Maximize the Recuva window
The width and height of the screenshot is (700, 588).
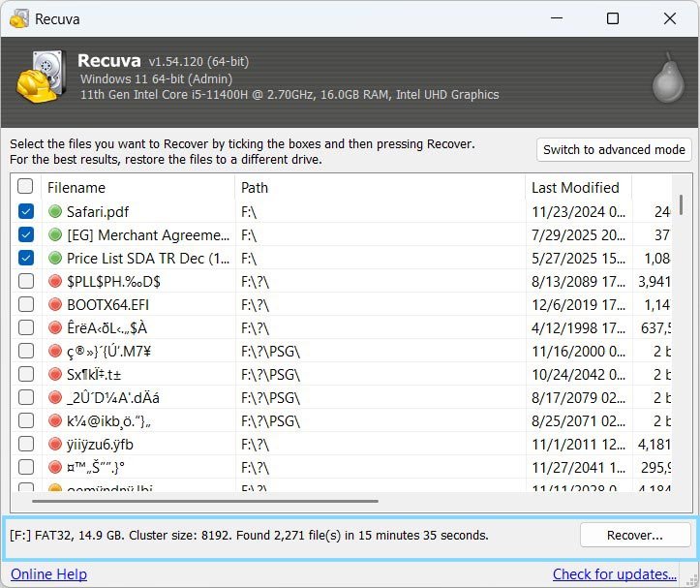pos(613,18)
